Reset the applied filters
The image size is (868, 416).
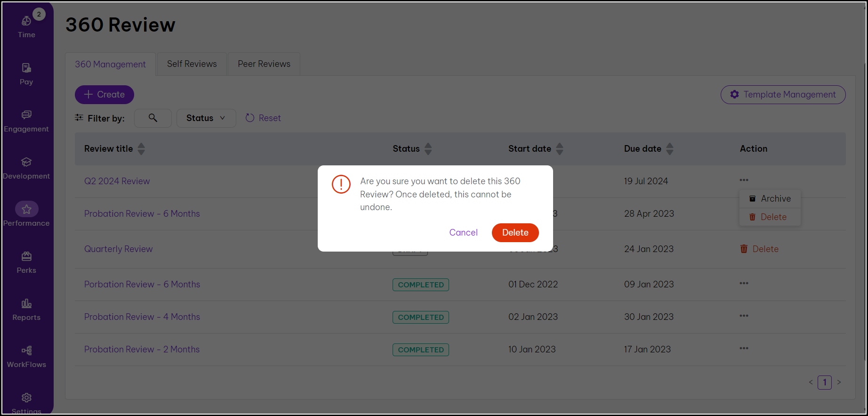pyautogui.click(x=263, y=118)
